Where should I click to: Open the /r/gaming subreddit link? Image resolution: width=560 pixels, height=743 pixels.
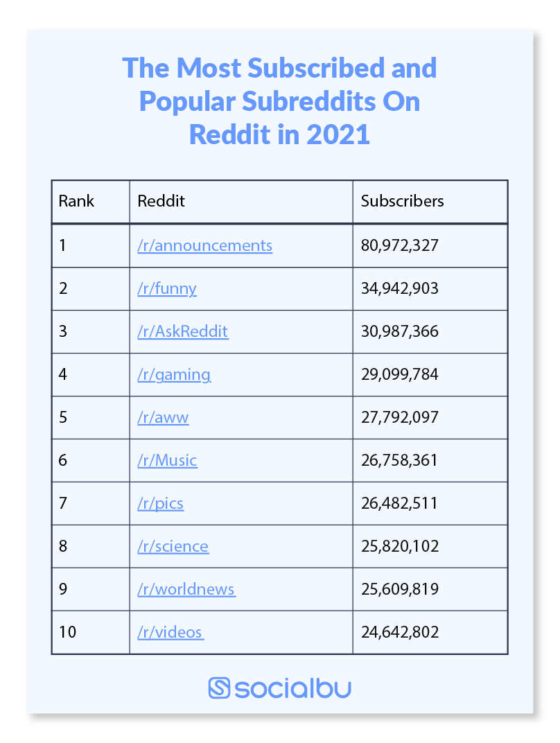[x=174, y=374]
